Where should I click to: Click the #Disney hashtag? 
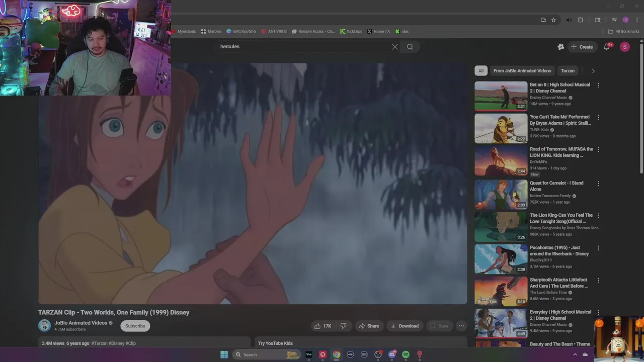pyautogui.click(x=116, y=343)
